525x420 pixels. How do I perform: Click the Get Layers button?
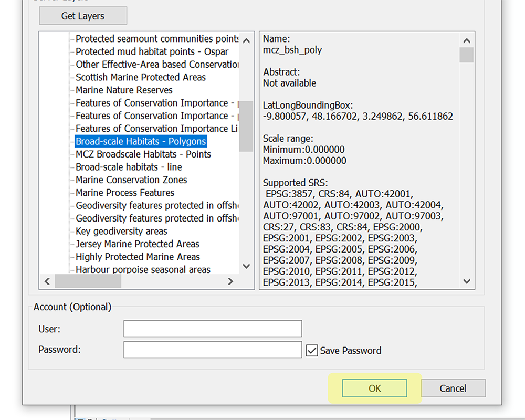[x=82, y=15]
